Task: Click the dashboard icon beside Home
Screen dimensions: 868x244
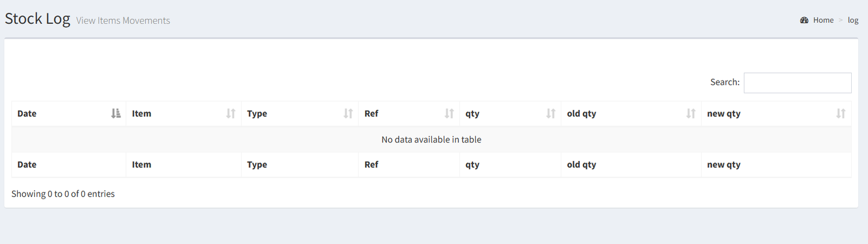Action: pos(804,20)
